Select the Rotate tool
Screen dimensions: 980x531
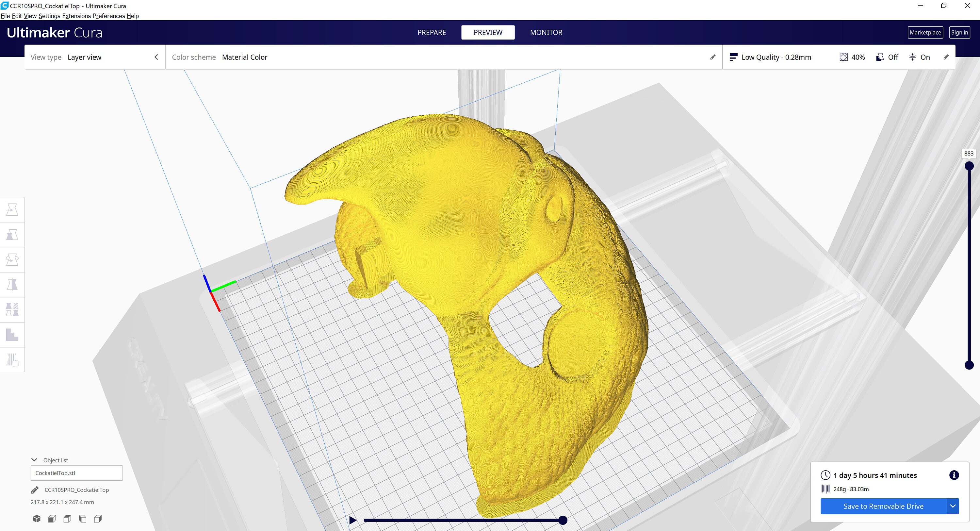click(12, 259)
